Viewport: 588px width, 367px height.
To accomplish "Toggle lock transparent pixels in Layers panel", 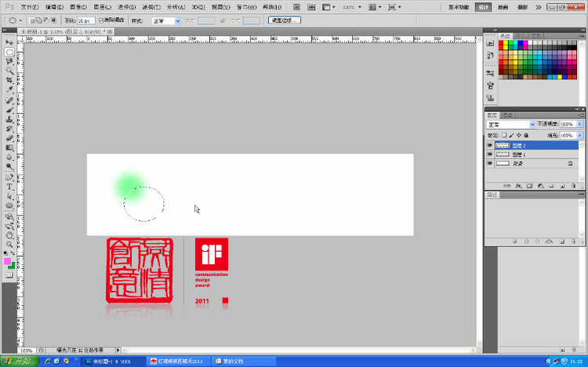I will (504, 135).
